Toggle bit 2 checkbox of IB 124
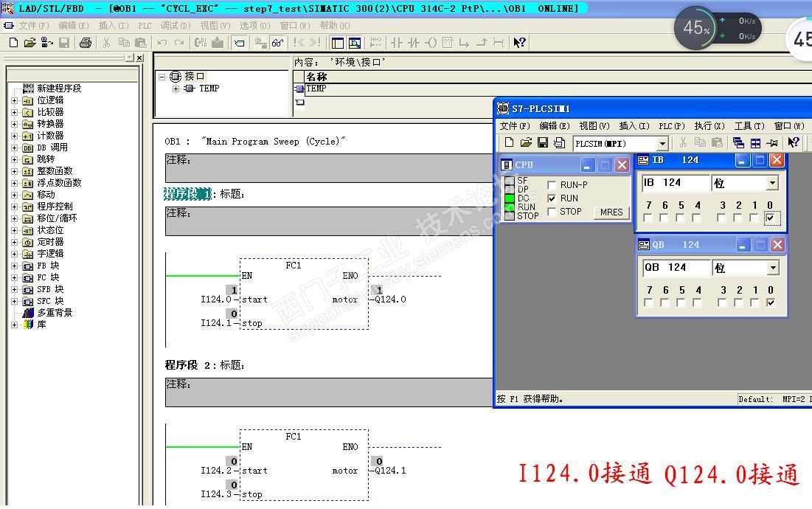The image size is (812, 509). tap(738, 218)
